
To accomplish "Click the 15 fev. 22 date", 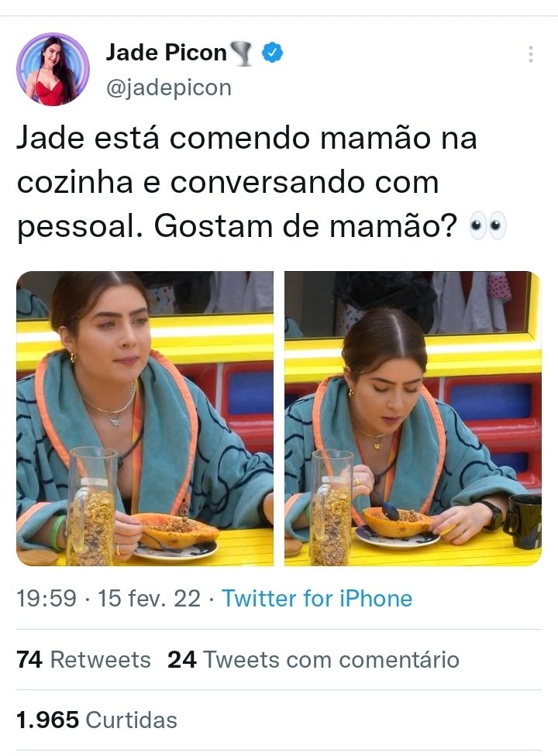I will pyautogui.click(x=149, y=599).
